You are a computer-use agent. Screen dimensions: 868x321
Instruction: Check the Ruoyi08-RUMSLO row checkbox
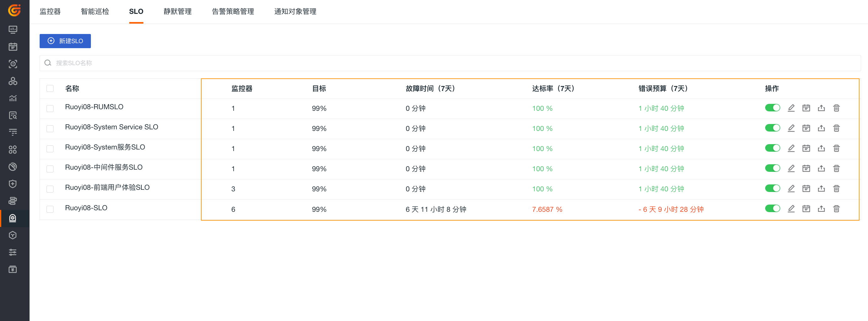pos(50,109)
